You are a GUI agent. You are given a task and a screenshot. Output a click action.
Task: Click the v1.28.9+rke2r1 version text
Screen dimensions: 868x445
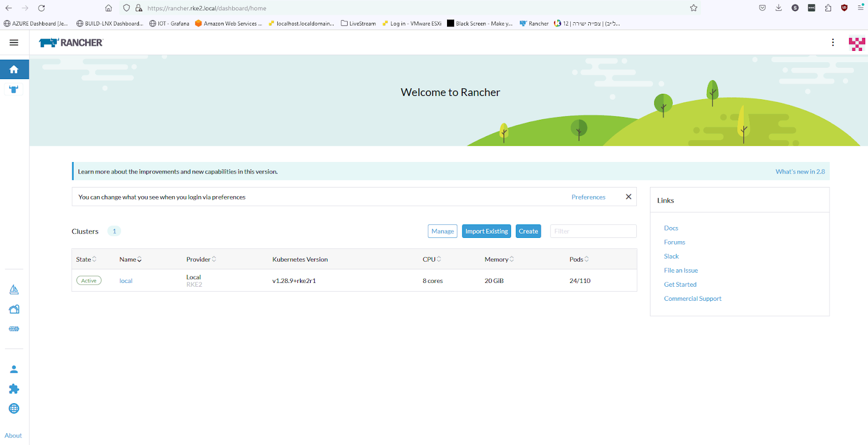point(294,281)
